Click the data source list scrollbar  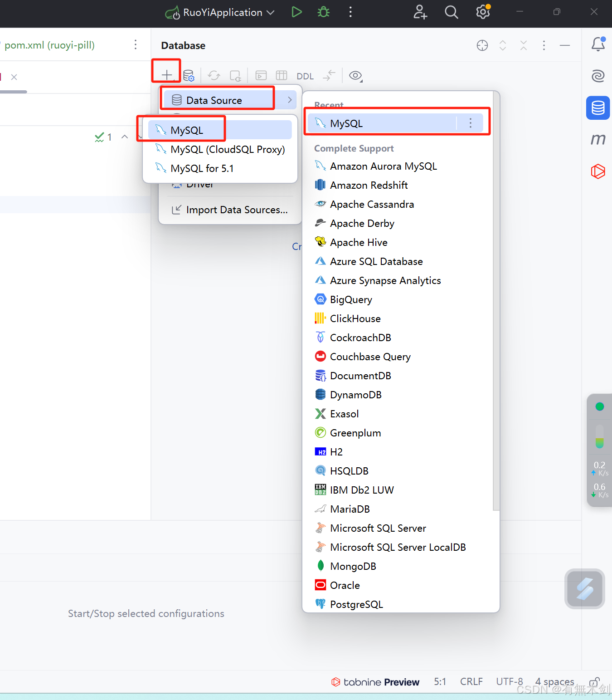[496, 302]
